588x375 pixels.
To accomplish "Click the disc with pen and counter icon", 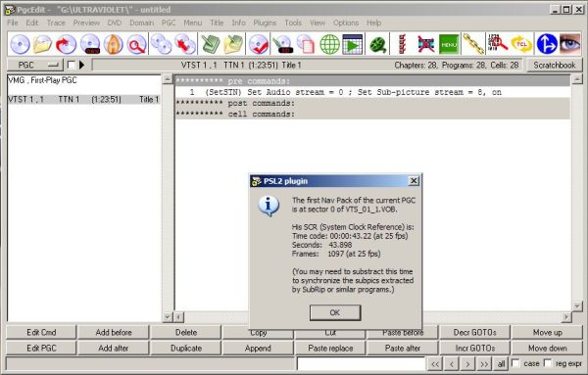I will [283, 44].
